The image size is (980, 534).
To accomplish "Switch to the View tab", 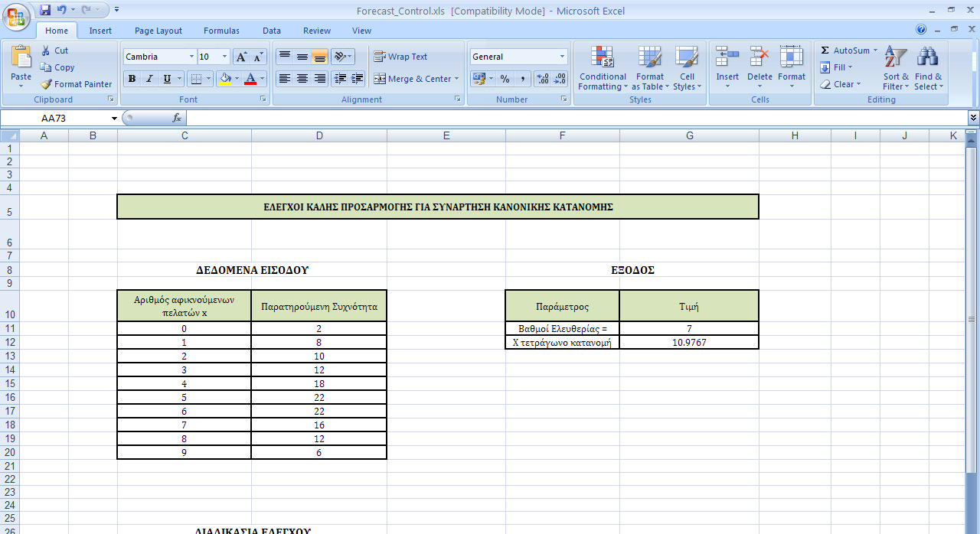I will point(362,31).
